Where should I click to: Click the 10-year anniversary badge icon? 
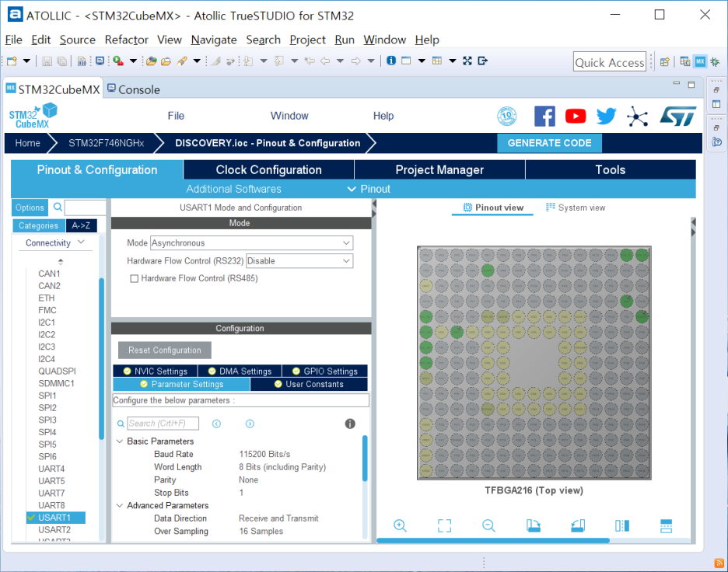point(507,116)
